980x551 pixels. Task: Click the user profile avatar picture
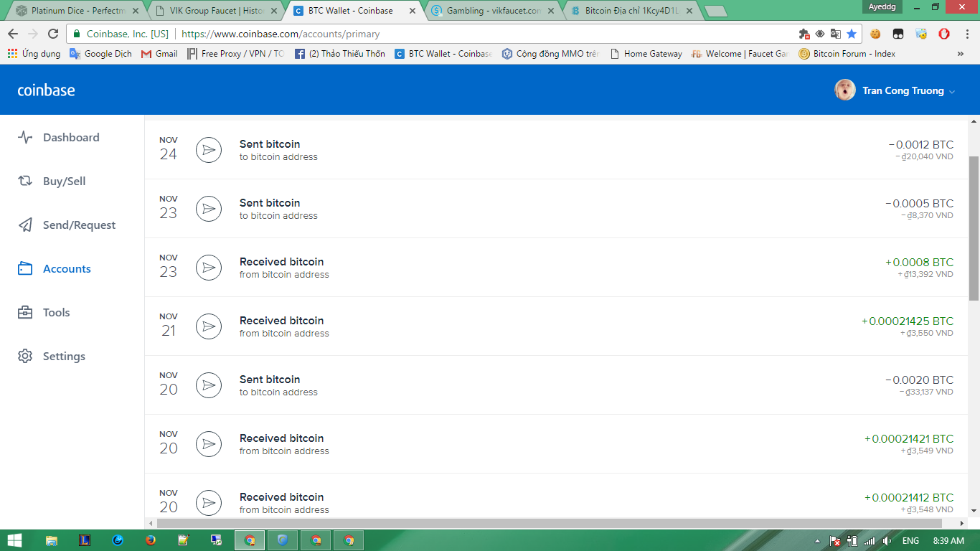pyautogui.click(x=845, y=90)
